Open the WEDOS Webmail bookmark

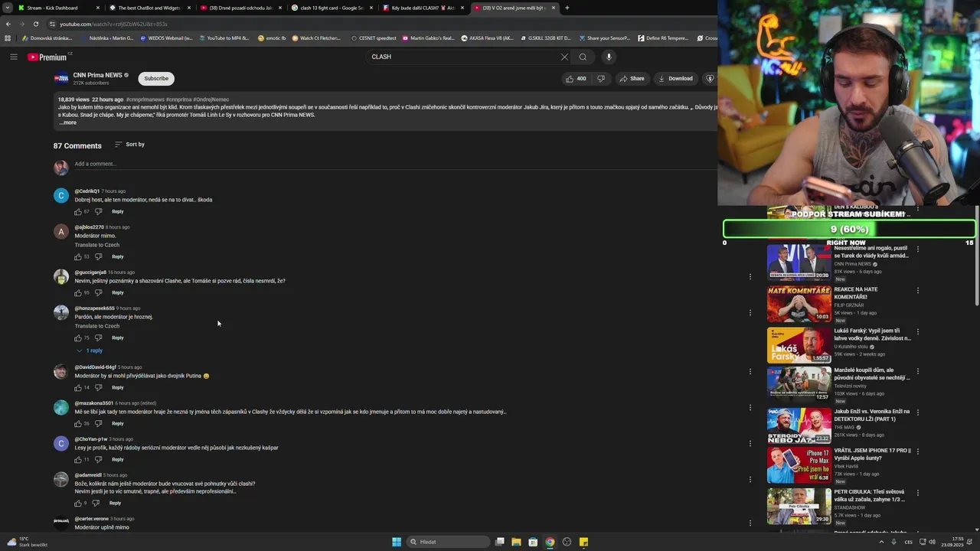coord(167,37)
